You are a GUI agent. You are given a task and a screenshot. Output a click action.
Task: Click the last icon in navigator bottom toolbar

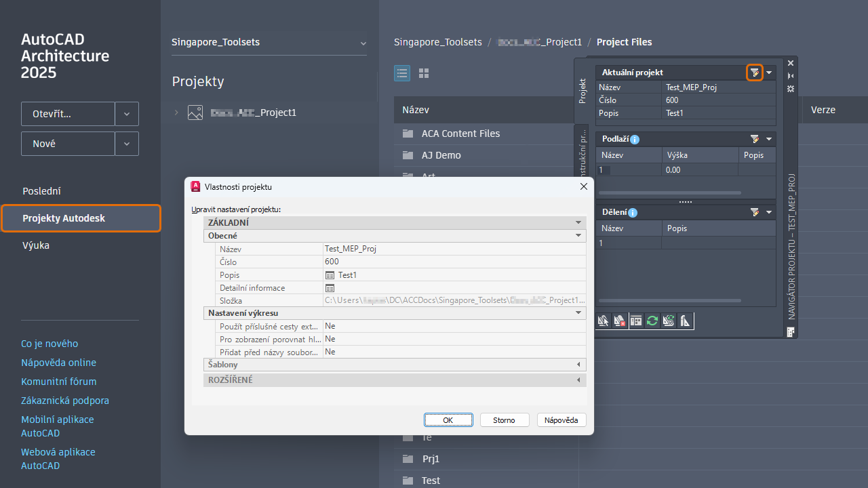coord(685,321)
